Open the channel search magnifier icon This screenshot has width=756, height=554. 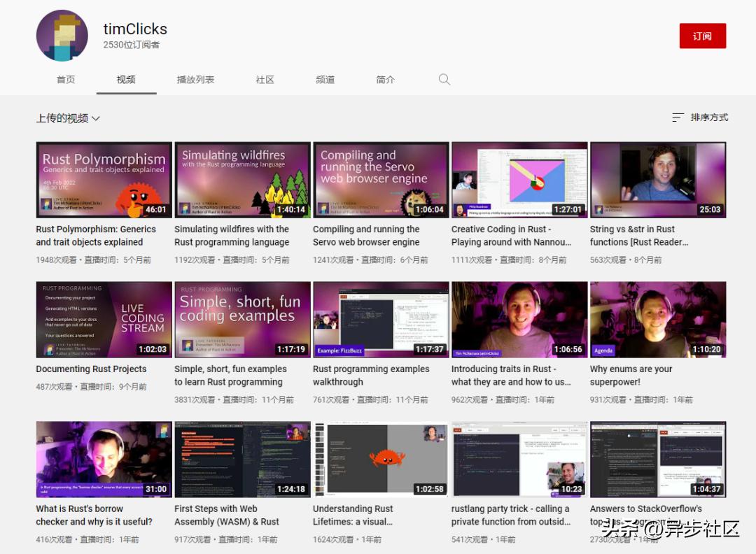click(444, 80)
